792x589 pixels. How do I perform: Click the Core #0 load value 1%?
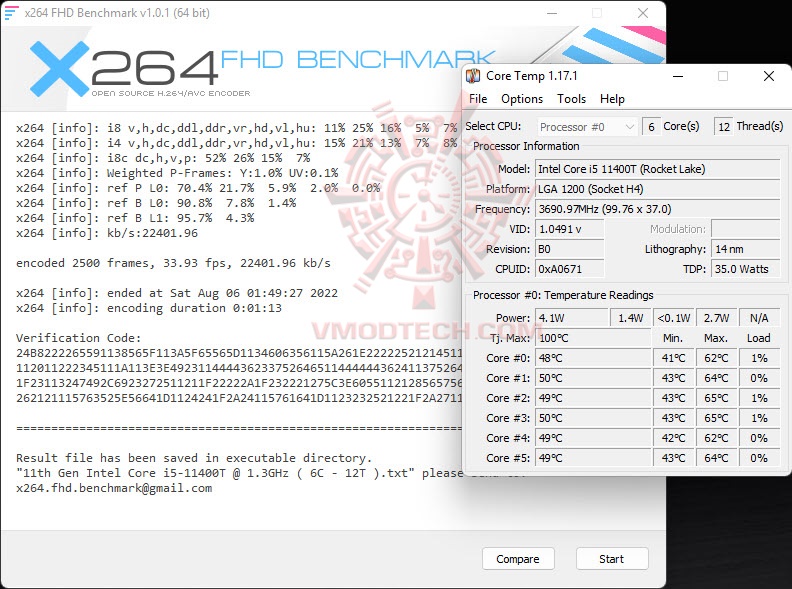point(759,358)
